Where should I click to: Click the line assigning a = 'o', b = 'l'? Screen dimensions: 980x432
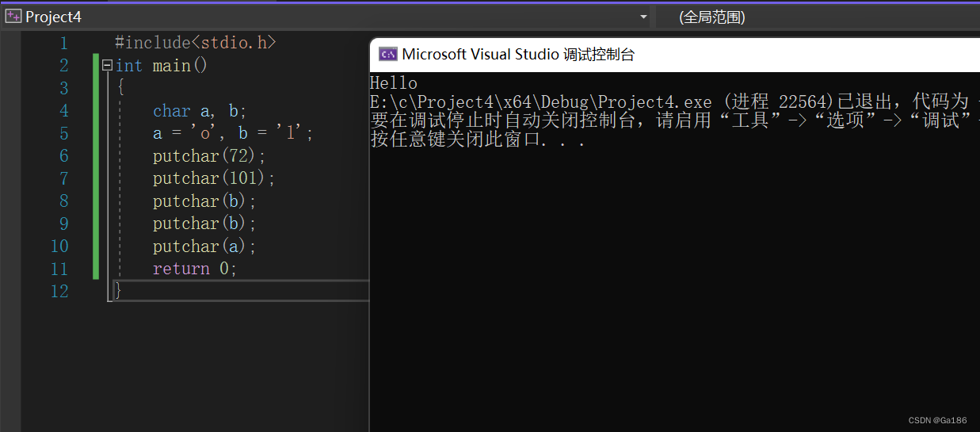233,133
